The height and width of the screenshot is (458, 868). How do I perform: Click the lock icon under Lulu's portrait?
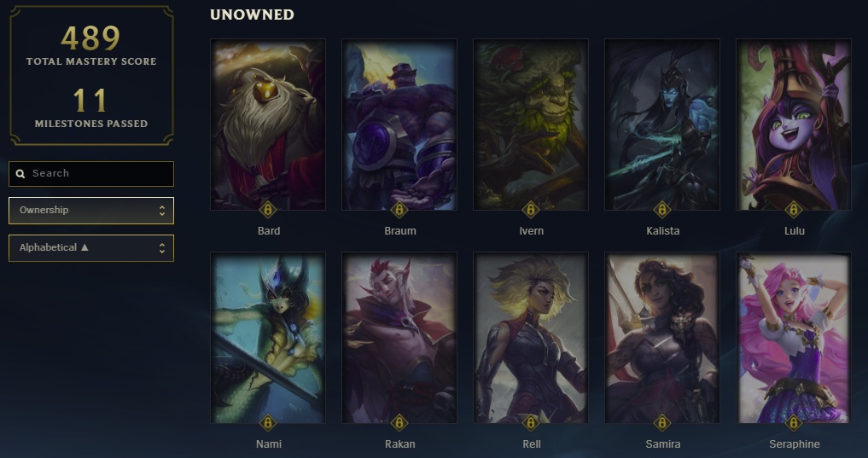point(793,210)
